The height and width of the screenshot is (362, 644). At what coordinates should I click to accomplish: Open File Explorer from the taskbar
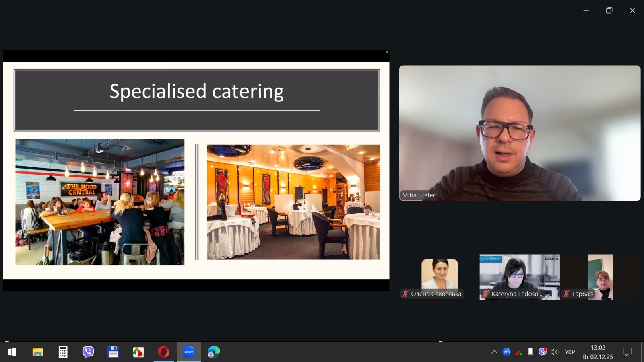tap(38, 352)
